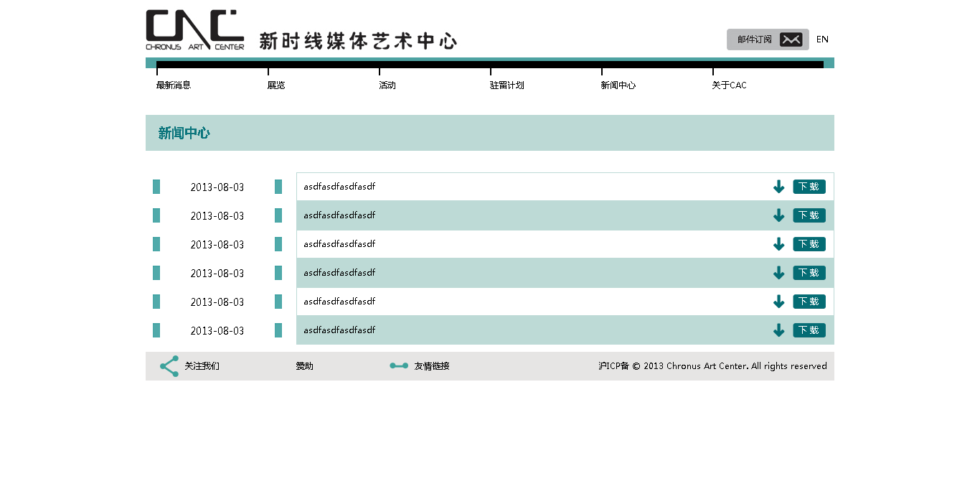Click the envelope icon for mail subscription
Screen dimensions: 980x499
[x=791, y=39]
